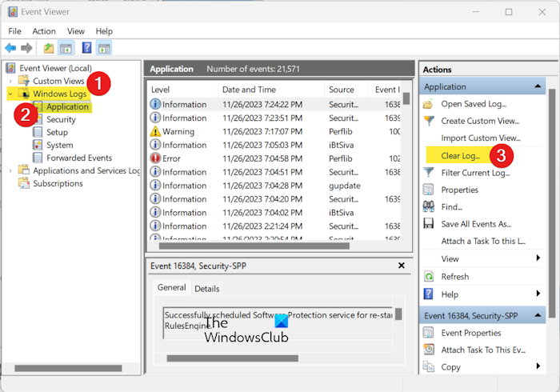Click the Create Custom View funnel icon

click(x=428, y=121)
